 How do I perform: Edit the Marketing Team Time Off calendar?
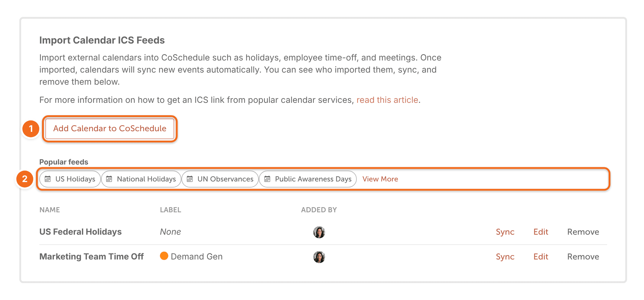(541, 257)
